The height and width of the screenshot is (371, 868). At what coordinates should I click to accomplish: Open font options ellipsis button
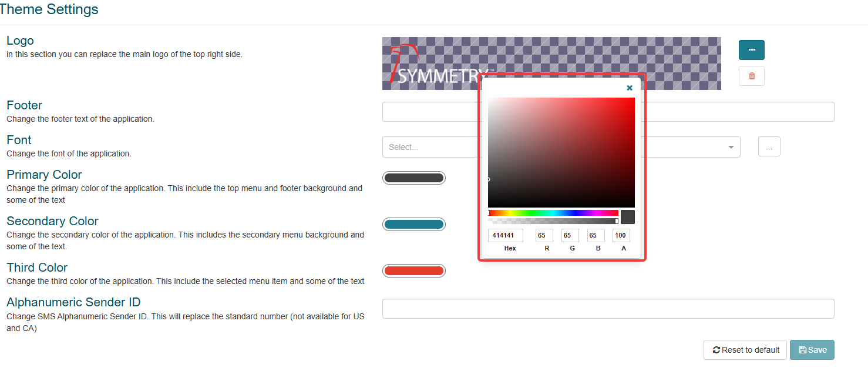point(769,147)
